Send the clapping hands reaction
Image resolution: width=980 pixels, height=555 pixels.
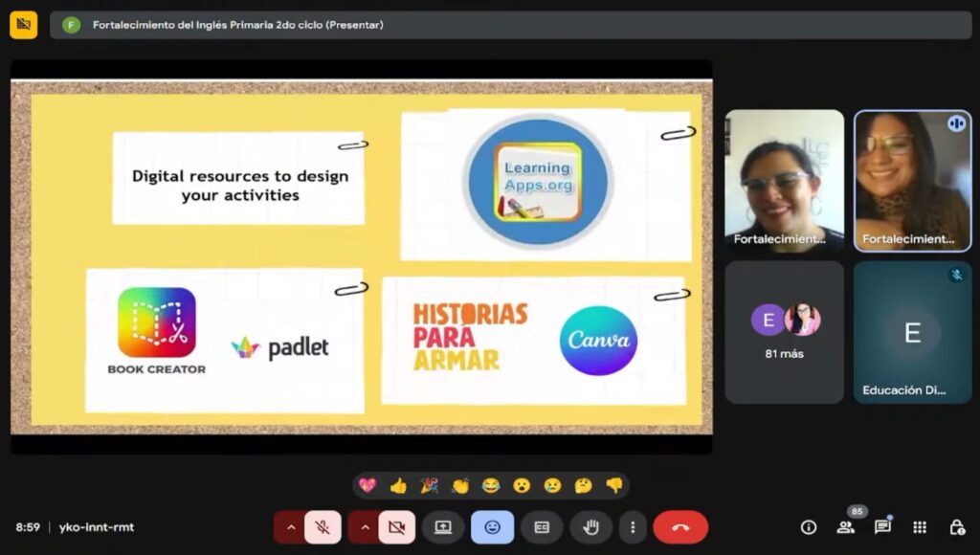[460, 485]
